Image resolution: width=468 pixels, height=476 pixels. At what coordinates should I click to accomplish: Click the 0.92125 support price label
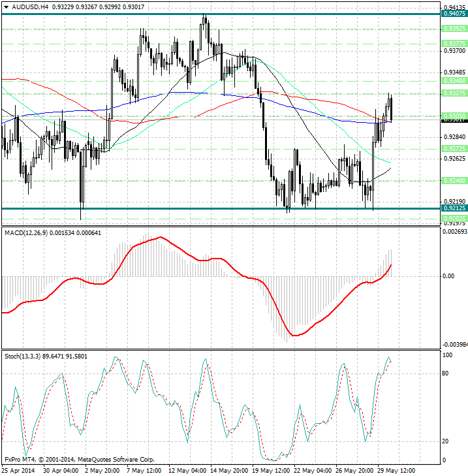click(x=453, y=209)
